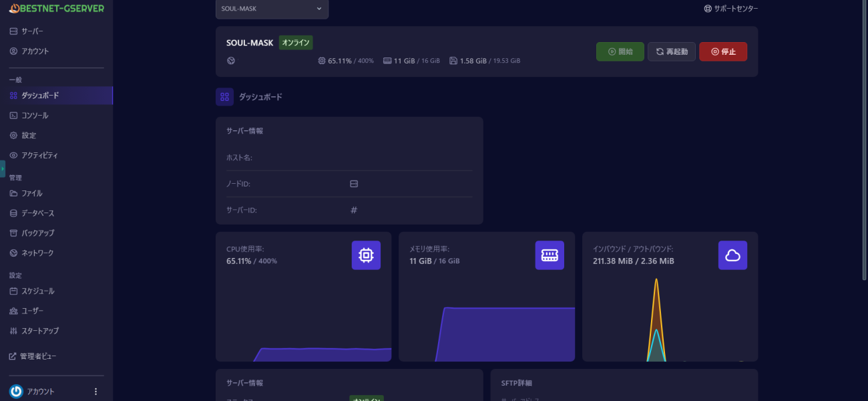
Task: Open the SOUL-MASK server dropdown
Action: 272,9
